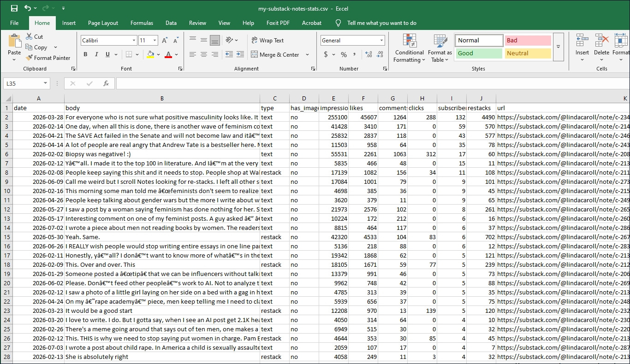Image resolution: width=630 pixels, height=364 pixels.
Task: Open the Page Layout tab
Action: point(103,23)
